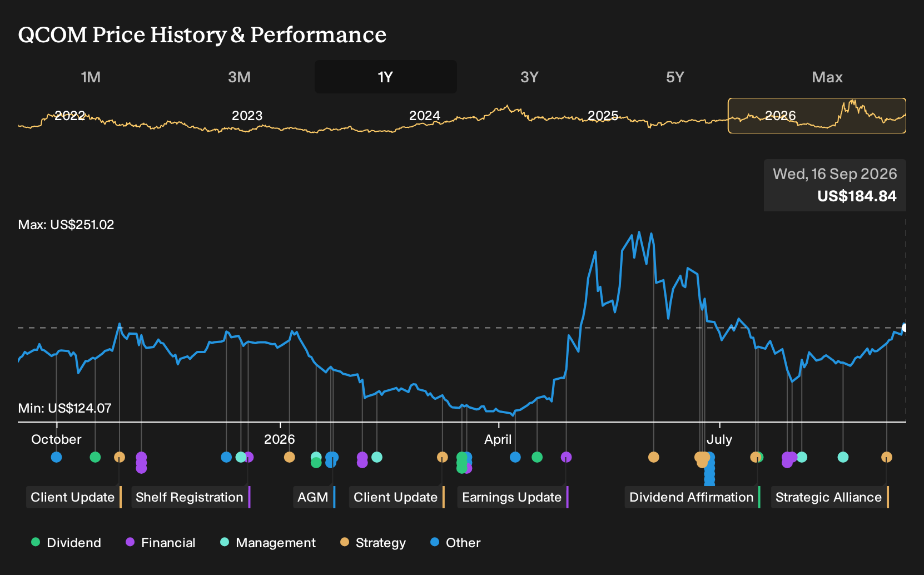Viewport: 924px width, 575px height.
Task: Select the orange dot beneath the 2026 label
Action: (289, 457)
